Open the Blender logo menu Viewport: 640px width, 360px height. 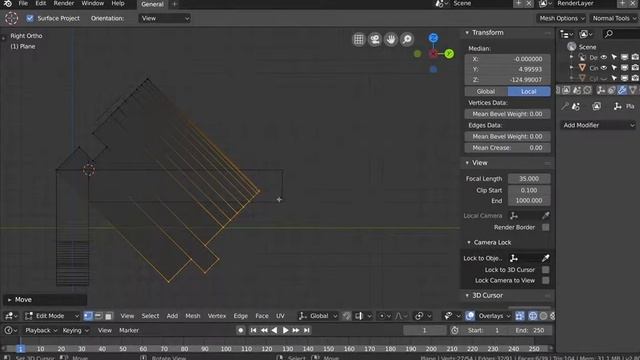(7, 3)
